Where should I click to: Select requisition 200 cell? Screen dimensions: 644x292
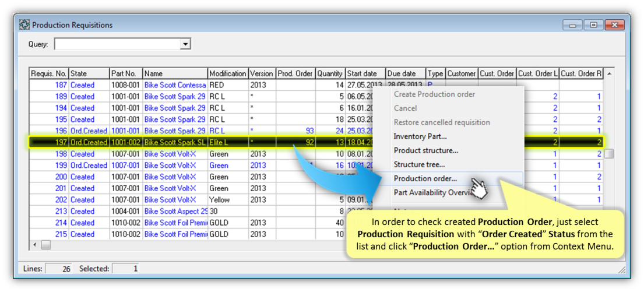tap(49, 177)
